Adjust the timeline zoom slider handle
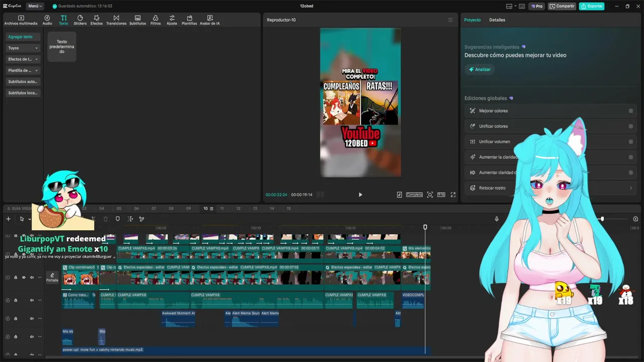Viewport: 644px width, 362px height. point(602,219)
